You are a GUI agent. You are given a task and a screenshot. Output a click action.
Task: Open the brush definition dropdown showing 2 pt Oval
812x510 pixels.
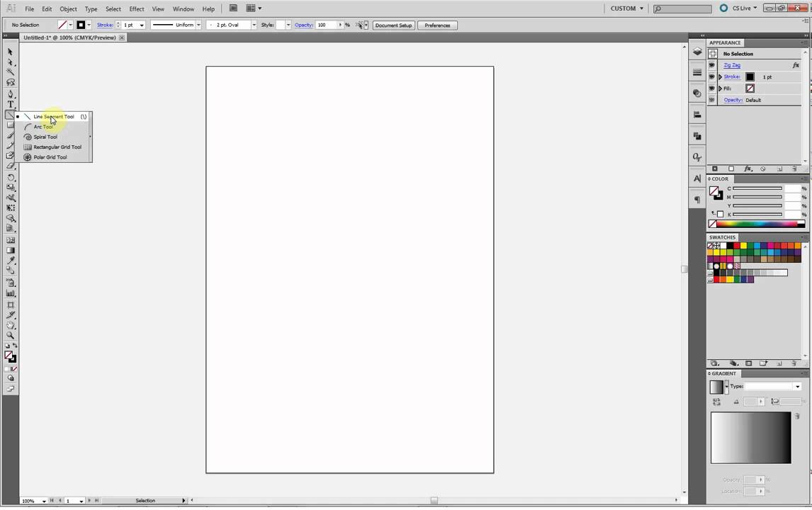pos(253,25)
